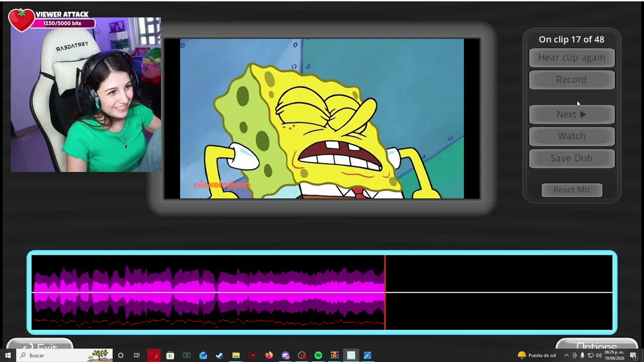Open the volume control tray icon
The width and height of the screenshot is (644, 362).
pos(599,355)
